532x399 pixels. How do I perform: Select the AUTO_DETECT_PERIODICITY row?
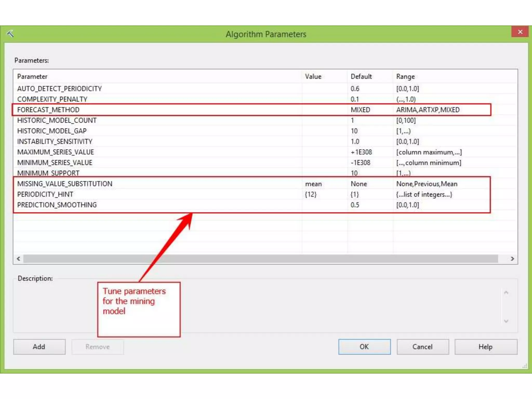click(x=59, y=89)
